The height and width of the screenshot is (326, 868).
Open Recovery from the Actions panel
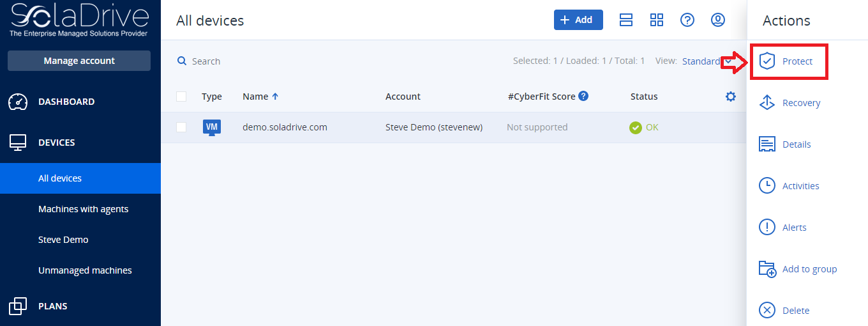[x=789, y=103]
